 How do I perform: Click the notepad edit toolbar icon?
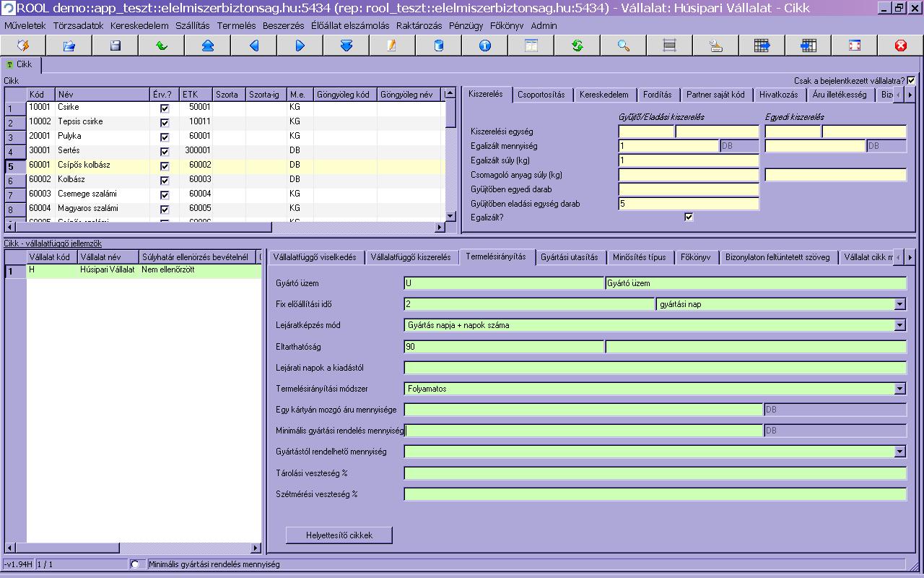coord(392,46)
